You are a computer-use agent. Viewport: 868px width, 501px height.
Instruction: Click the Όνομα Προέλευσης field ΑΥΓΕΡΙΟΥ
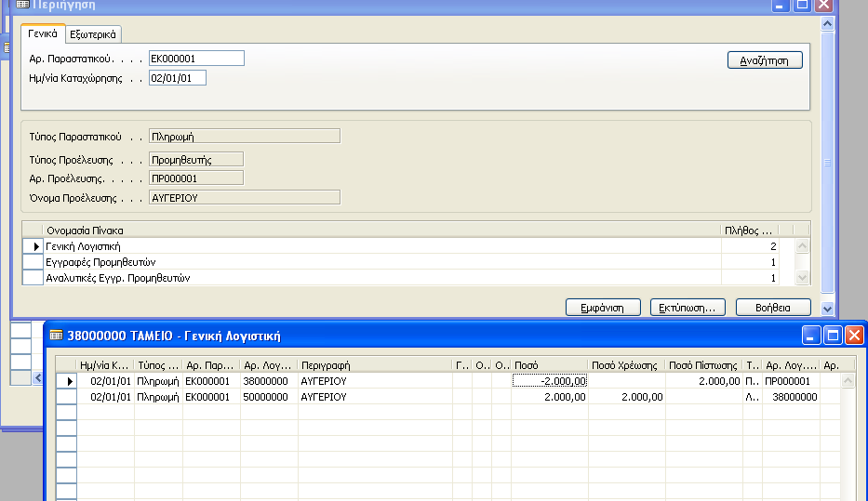[x=245, y=198]
